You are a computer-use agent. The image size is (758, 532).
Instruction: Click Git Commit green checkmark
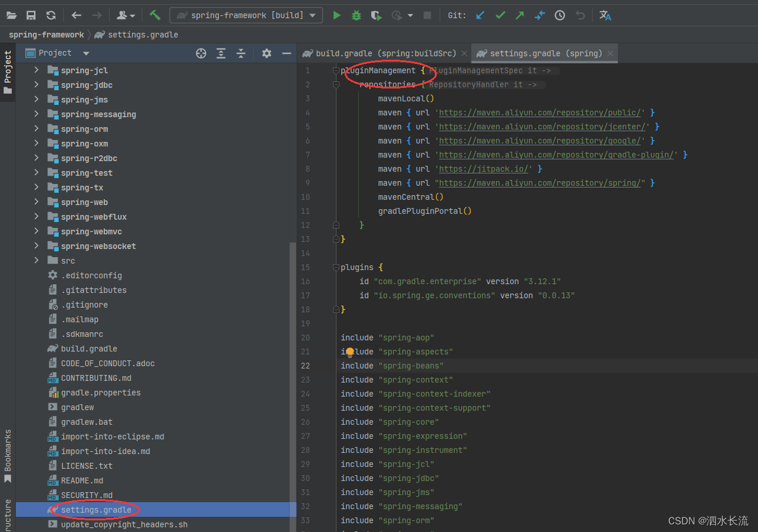tap(500, 15)
